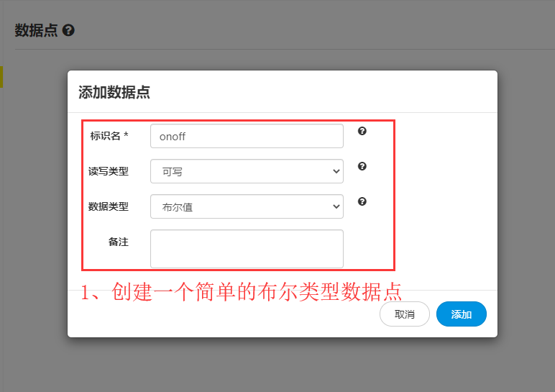This screenshot has width=555, height=392.
Task: Click the question mark next to 数据类型
Action: [x=362, y=201]
